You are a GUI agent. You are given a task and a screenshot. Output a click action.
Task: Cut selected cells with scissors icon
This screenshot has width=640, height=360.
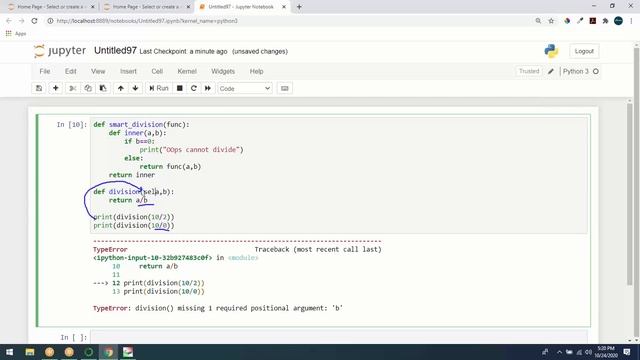pos(73,88)
